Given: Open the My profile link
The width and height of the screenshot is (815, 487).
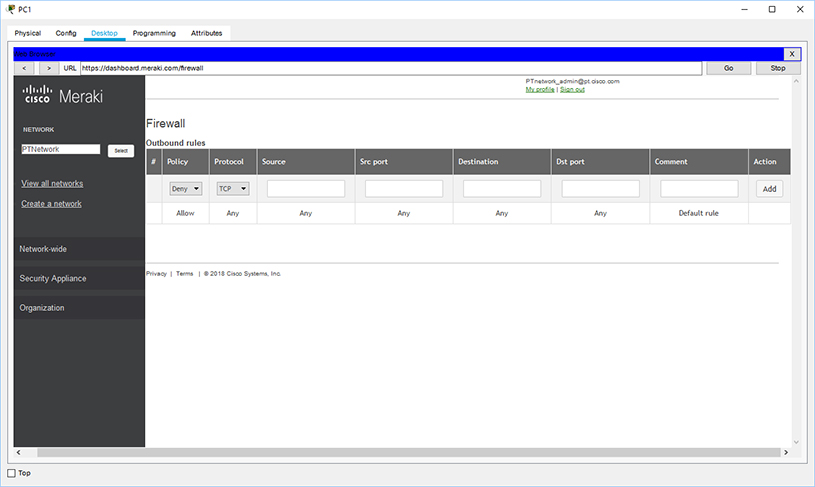Looking at the screenshot, I should [540, 89].
